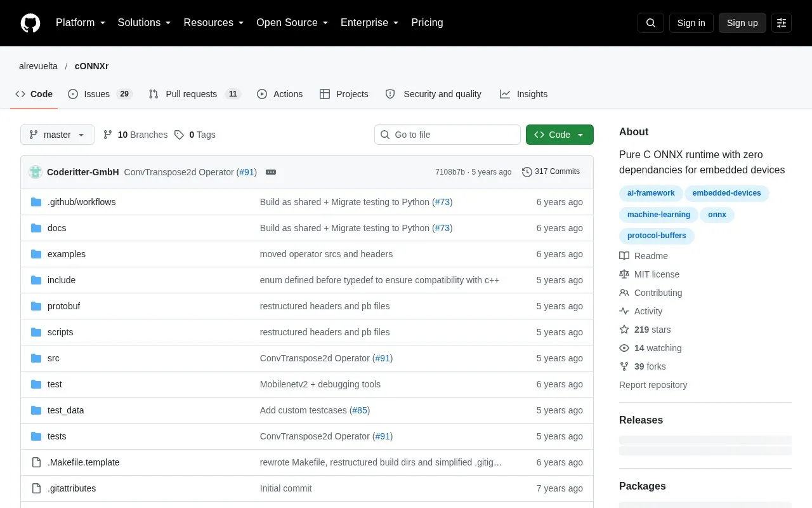Image resolution: width=812 pixels, height=508 pixels.
Task: Open the master branch dropdown
Action: (x=57, y=135)
